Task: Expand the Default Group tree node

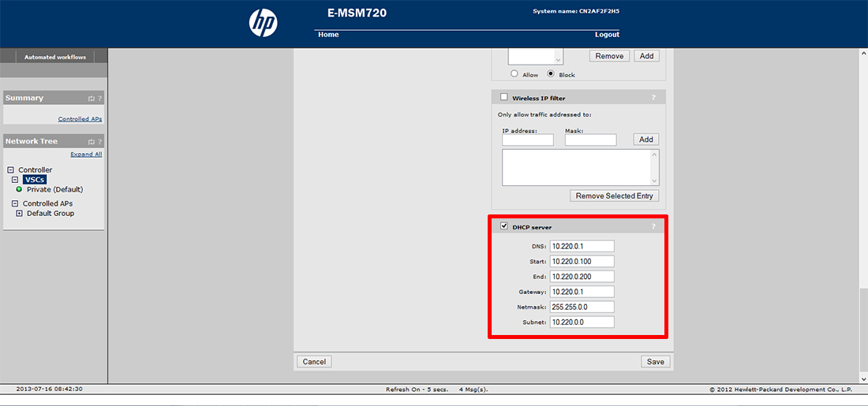Action: coord(20,214)
